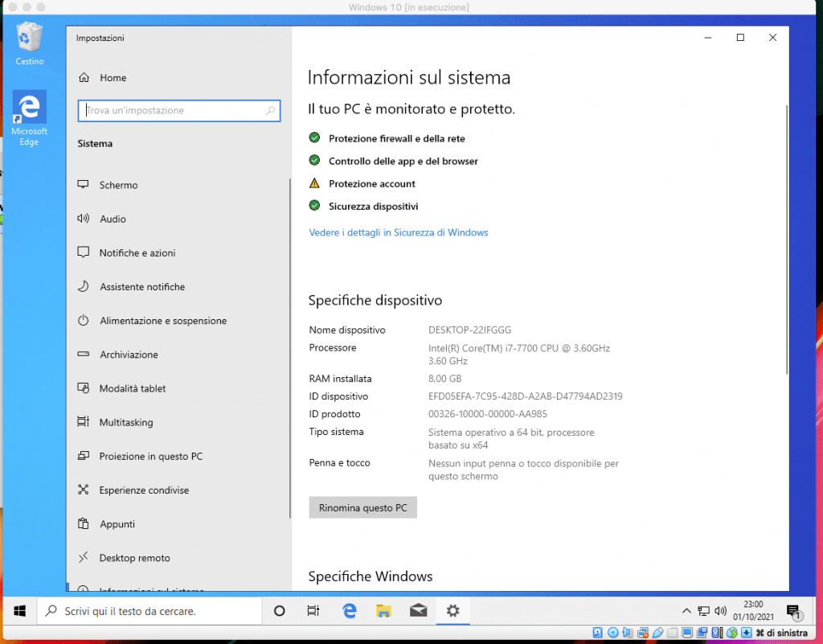Focus the Trova un'impostazione search field
Viewport: 823px width, 644px height.
point(179,111)
